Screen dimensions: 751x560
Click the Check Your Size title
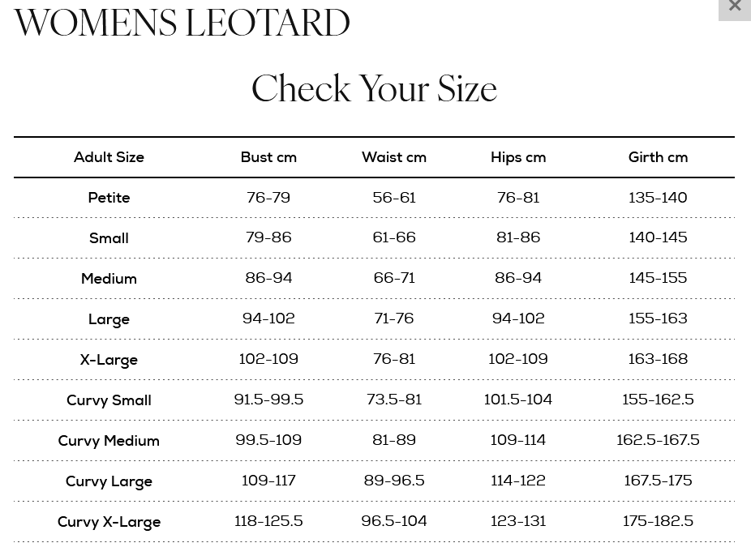point(374,88)
